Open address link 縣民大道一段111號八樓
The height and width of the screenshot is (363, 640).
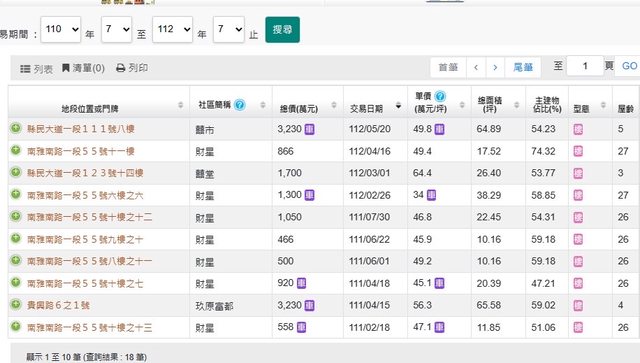coord(81,129)
